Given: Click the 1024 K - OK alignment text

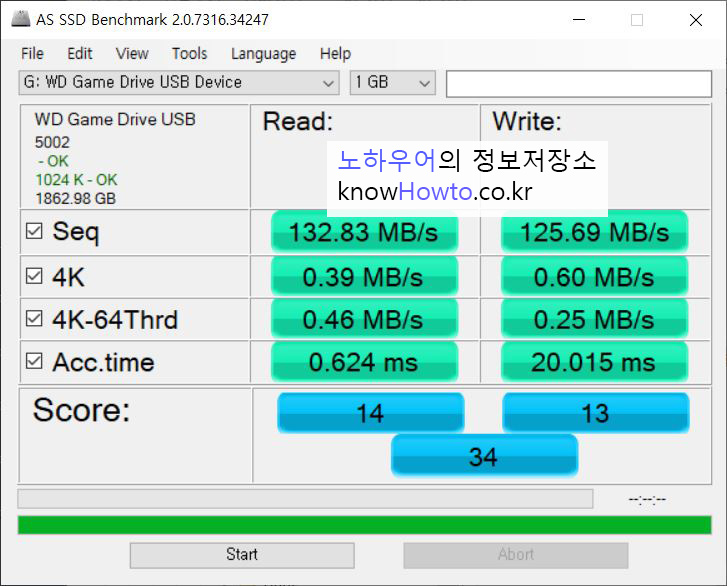Looking at the screenshot, I should coord(77,180).
